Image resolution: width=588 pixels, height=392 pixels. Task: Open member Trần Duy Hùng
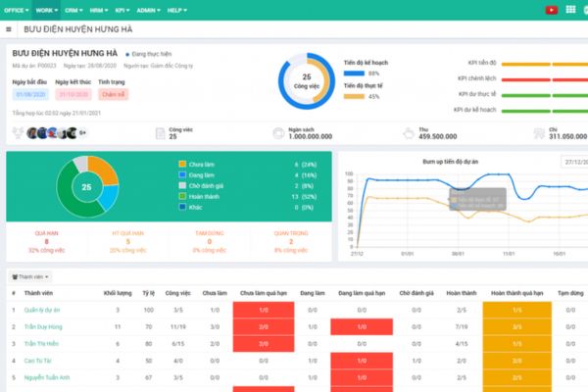click(x=43, y=326)
